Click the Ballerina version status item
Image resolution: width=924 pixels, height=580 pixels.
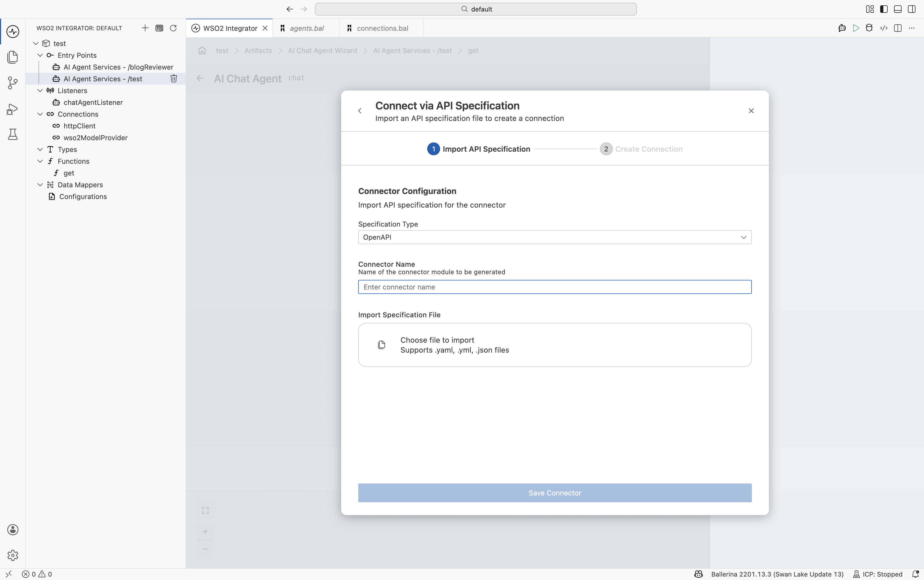[x=777, y=574]
